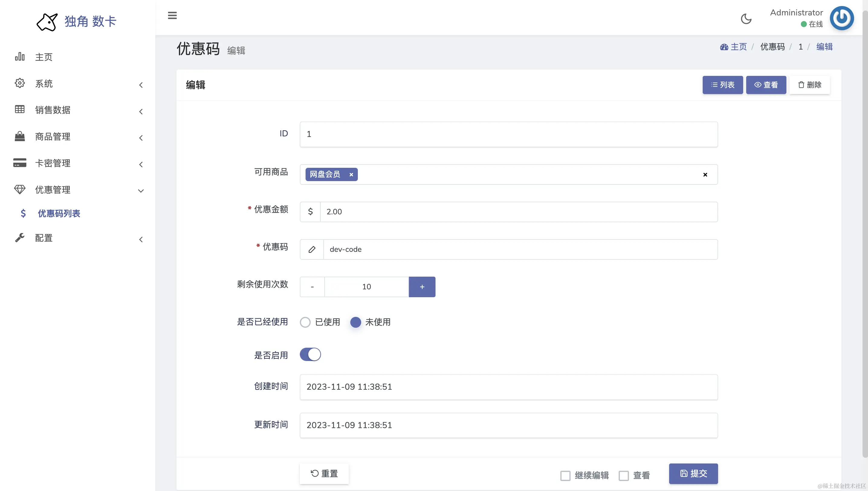Click the 商品管理 shopping bag icon

tap(20, 136)
